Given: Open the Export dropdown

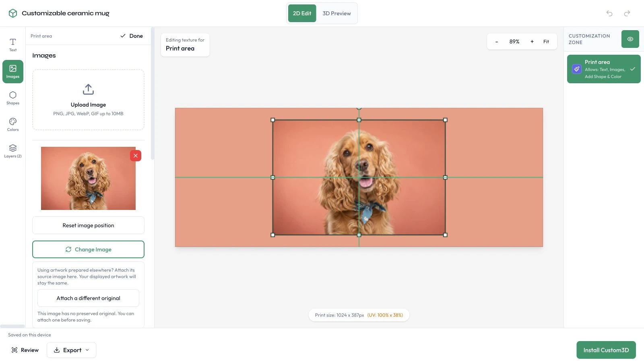Looking at the screenshot, I should pyautogui.click(x=72, y=350).
